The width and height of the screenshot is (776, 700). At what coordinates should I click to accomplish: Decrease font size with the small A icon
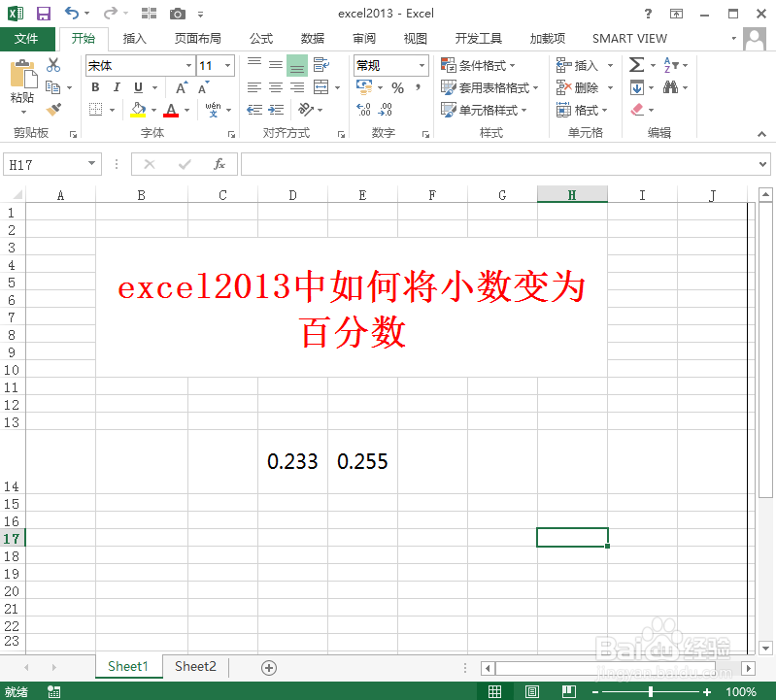point(203,87)
